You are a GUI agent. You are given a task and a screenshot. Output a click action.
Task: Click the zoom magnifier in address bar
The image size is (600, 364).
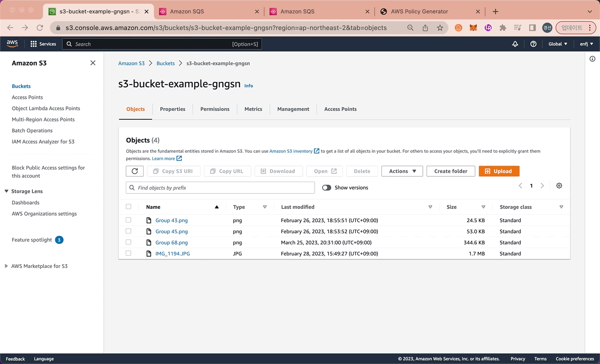[x=410, y=28]
